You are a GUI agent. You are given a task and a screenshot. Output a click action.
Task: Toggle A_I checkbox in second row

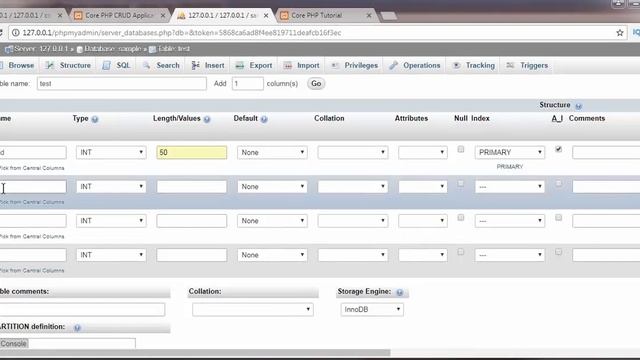pyautogui.click(x=558, y=183)
